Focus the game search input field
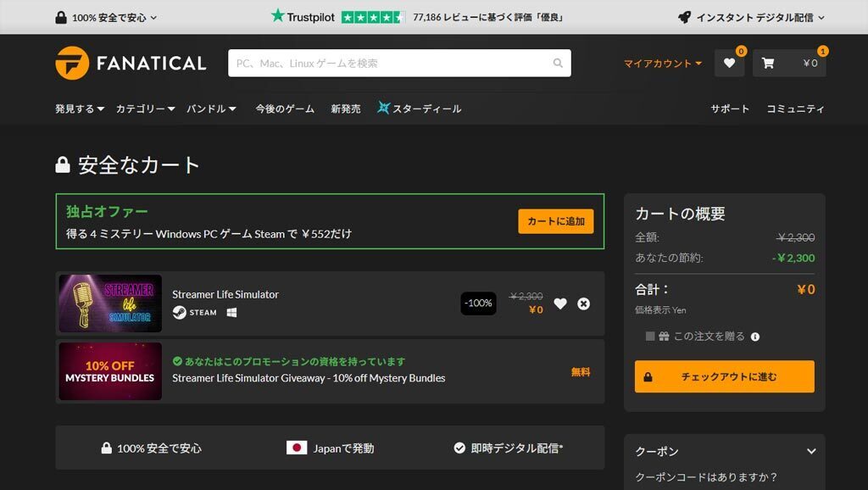868x490 pixels. point(390,63)
